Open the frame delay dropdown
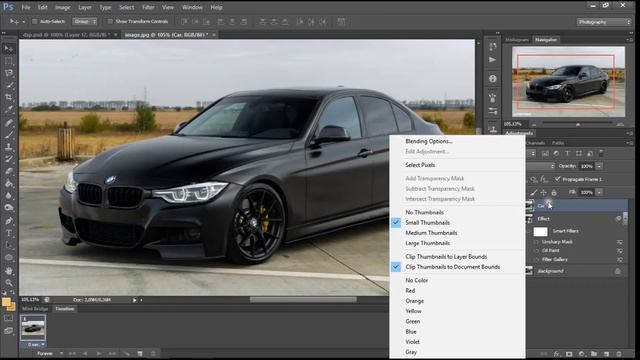The image size is (640, 360). click(42, 344)
